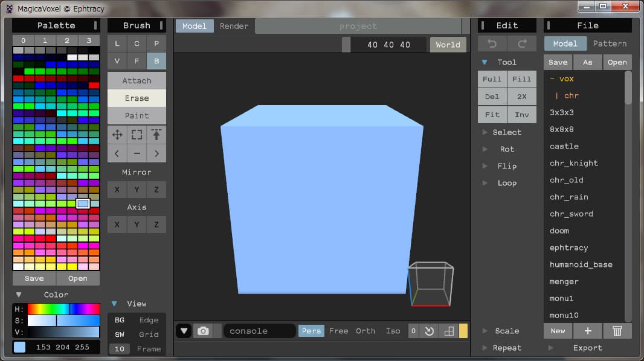Open the console dropdown triangle button

[184, 331]
